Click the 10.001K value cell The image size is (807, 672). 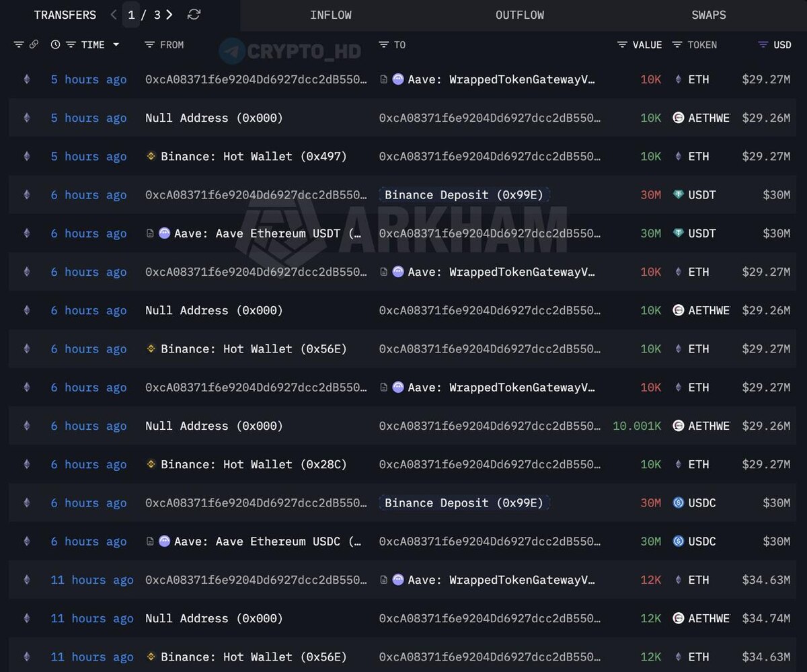click(x=637, y=426)
